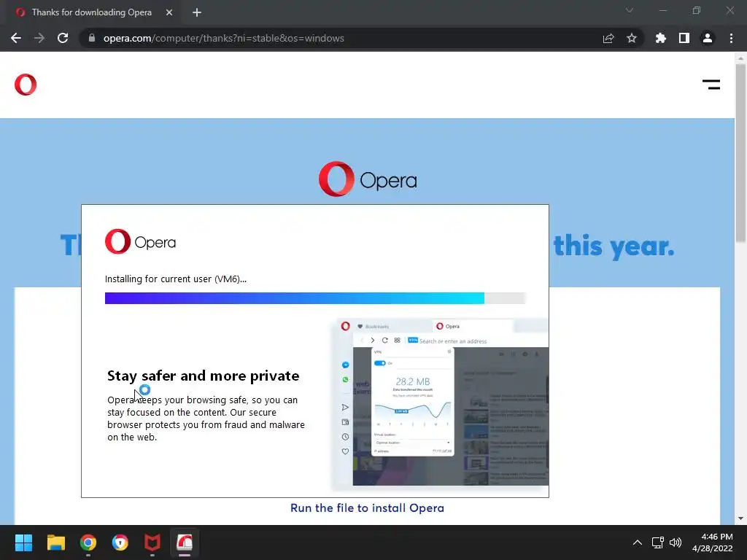
Task: Open the McAfee taskbar icon
Action: [152, 542]
